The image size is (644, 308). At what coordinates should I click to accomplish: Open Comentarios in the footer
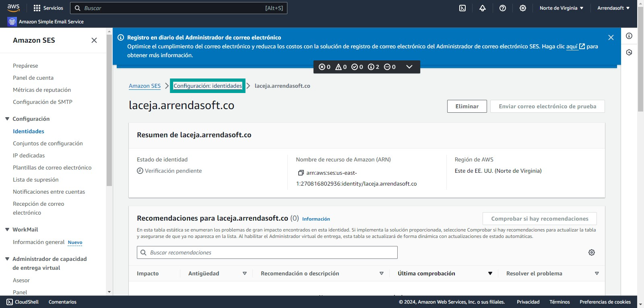click(62, 302)
